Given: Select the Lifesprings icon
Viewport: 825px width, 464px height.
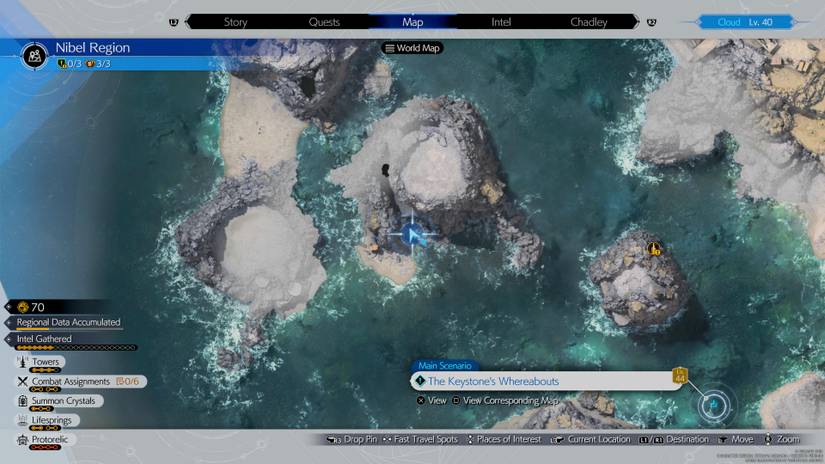Looking at the screenshot, I should pos(22,420).
